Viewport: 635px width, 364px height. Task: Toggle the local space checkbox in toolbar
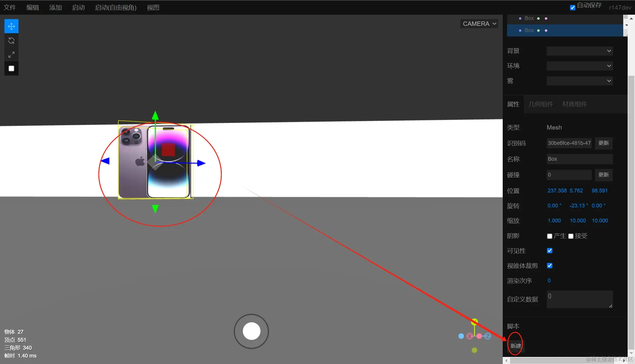coord(11,68)
